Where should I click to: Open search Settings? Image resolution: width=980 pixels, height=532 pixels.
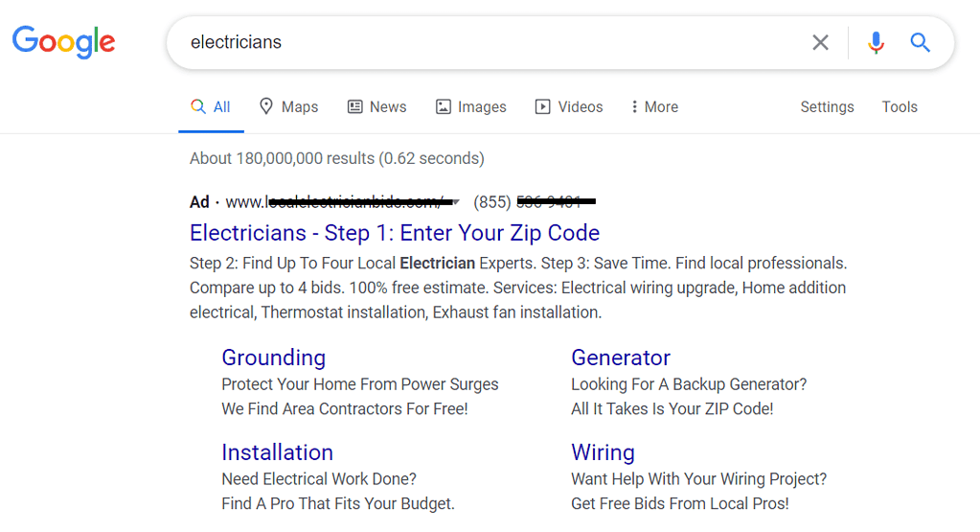pos(827,107)
